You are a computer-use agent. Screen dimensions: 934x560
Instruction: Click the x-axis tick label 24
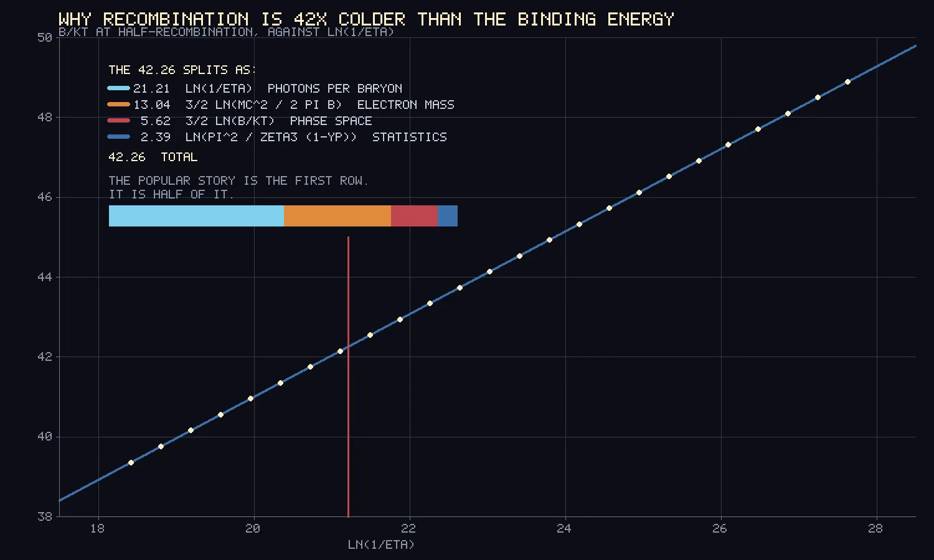click(x=564, y=528)
